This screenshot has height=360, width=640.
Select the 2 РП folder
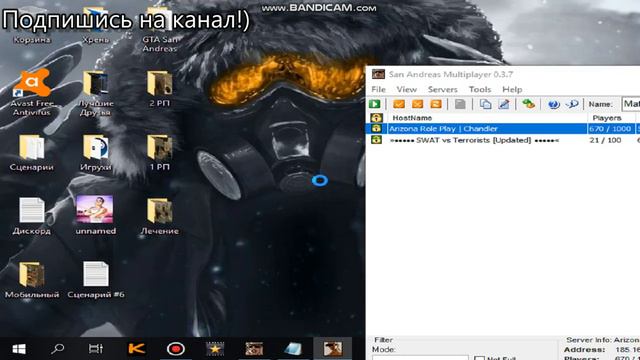[x=160, y=89]
